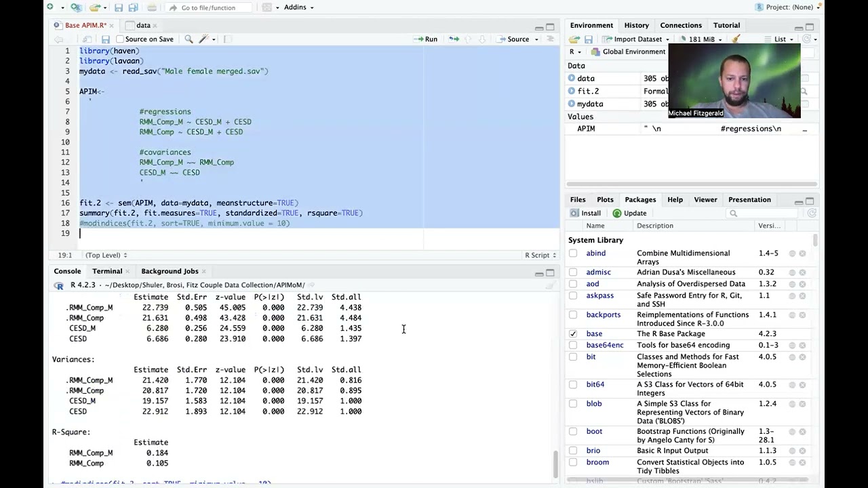This screenshot has height=488, width=868.
Task: Open the boot package documentation link
Action: (594, 432)
